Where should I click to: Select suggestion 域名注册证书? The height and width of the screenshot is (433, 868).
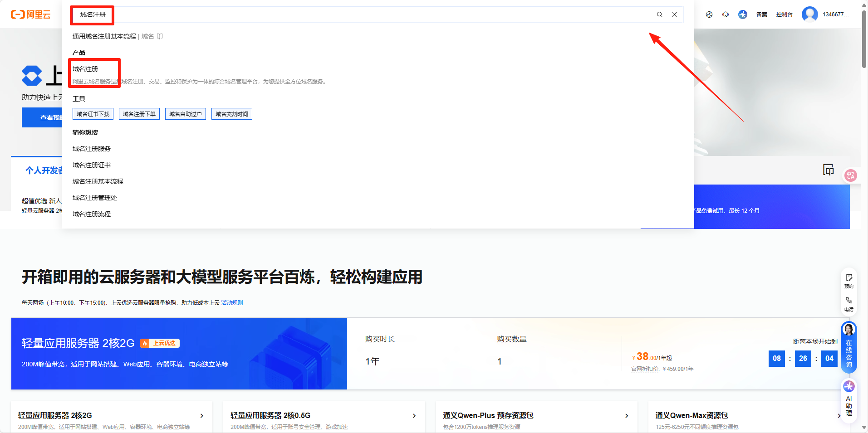(x=92, y=165)
